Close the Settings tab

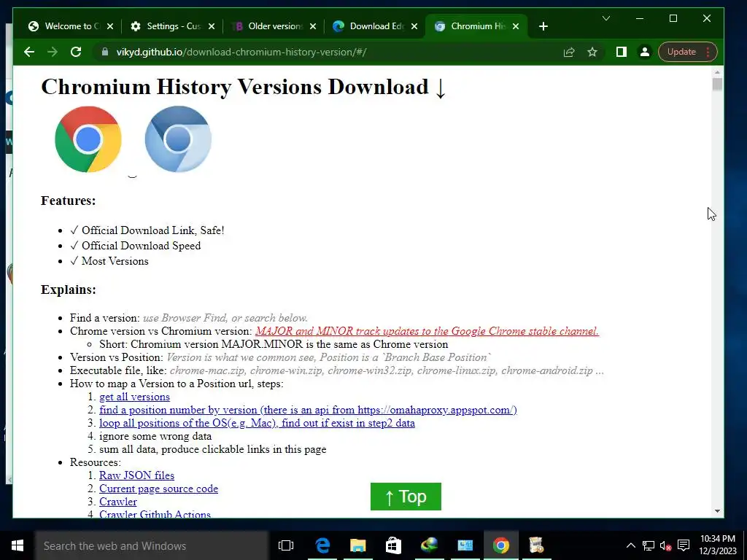tap(212, 26)
